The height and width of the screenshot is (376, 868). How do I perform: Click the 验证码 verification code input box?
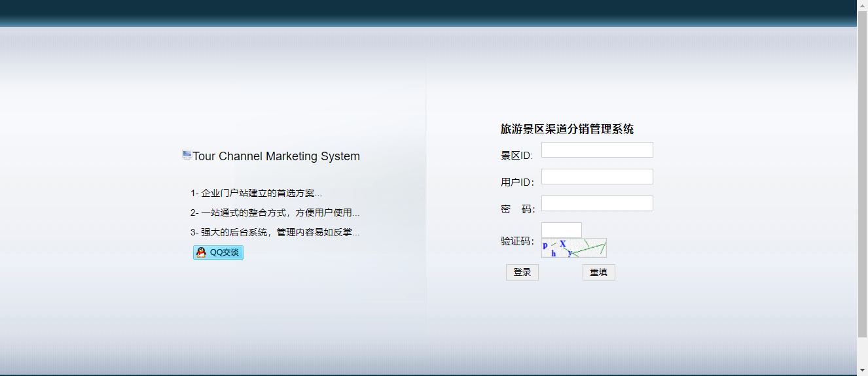point(561,230)
